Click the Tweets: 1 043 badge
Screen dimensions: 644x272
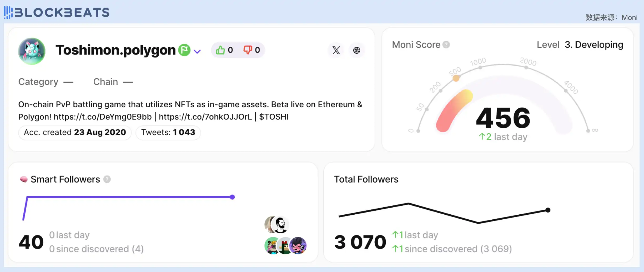(x=168, y=132)
